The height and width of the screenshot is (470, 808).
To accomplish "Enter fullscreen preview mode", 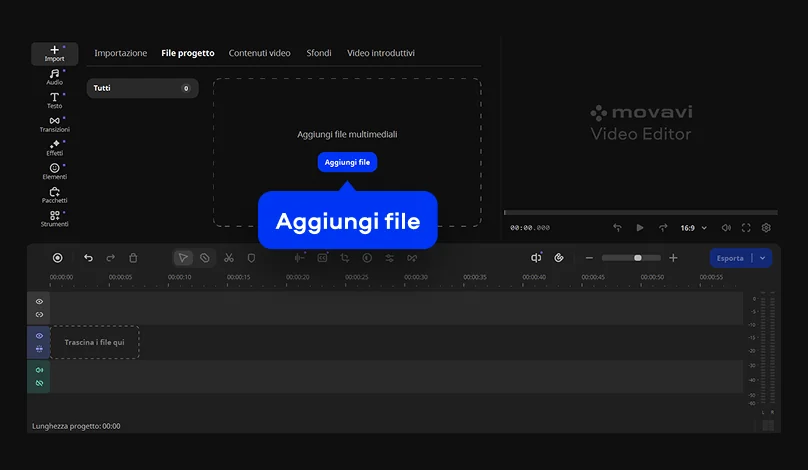I will click(746, 228).
